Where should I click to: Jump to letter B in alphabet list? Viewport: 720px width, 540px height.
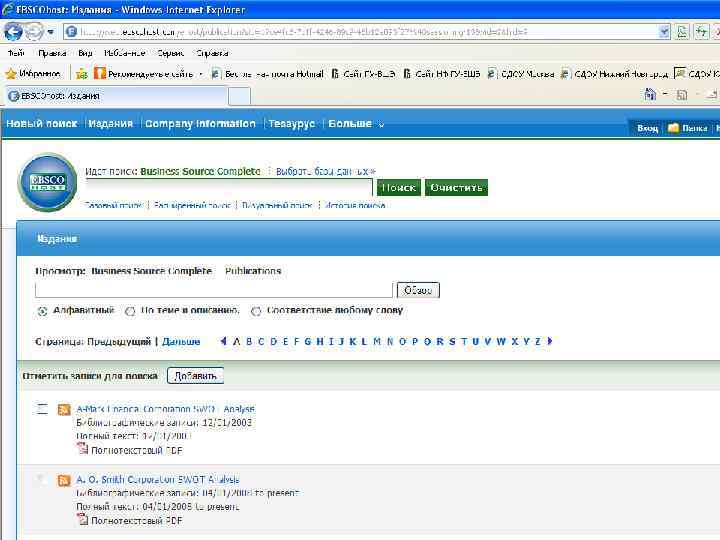point(249,342)
